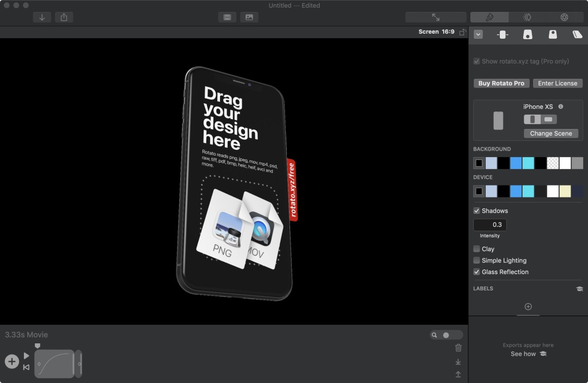Select tilted device preset with bottom dot
The image size is (588, 383).
point(528,35)
